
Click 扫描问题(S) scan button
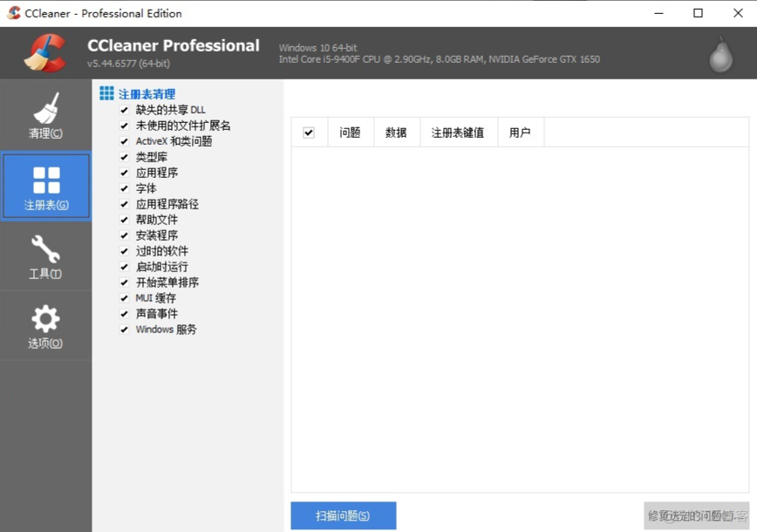tap(344, 515)
